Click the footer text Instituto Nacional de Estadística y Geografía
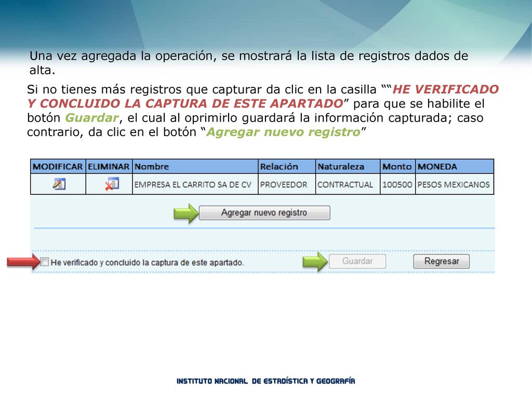 [x=265, y=381]
